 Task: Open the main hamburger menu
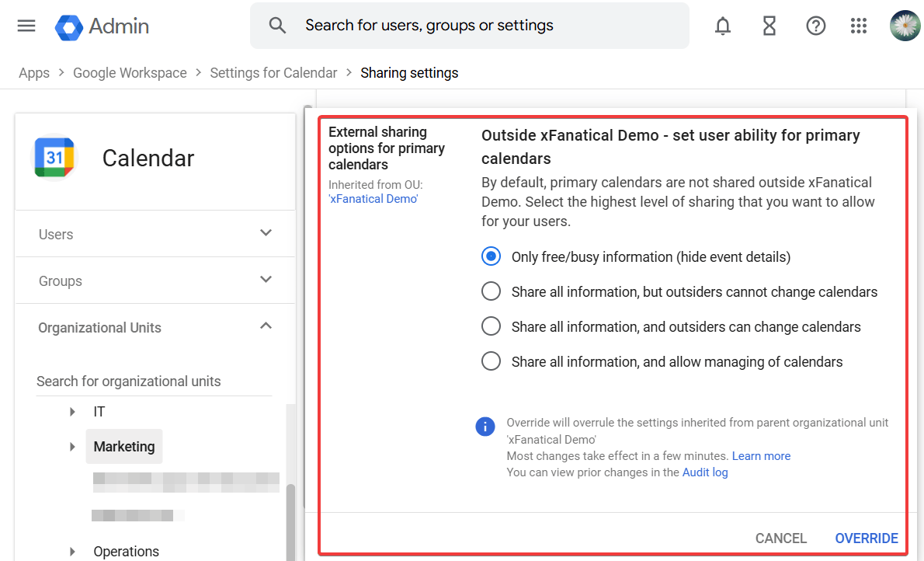(26, 26)
